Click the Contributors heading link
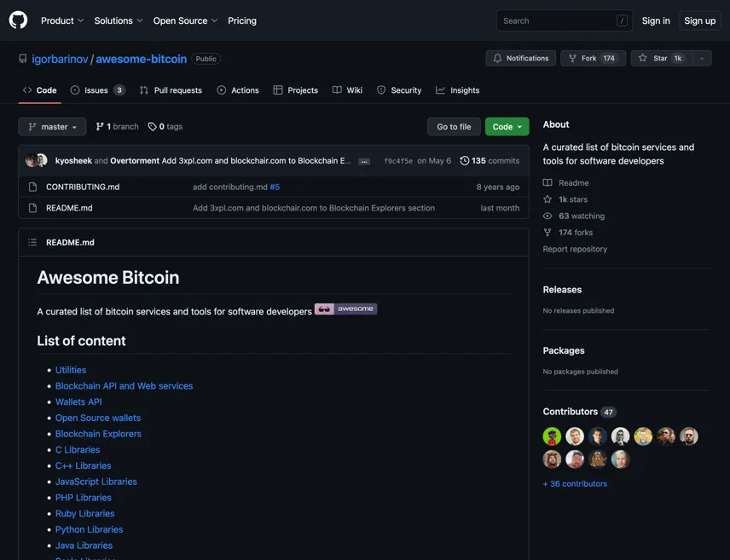 point(571,412)
